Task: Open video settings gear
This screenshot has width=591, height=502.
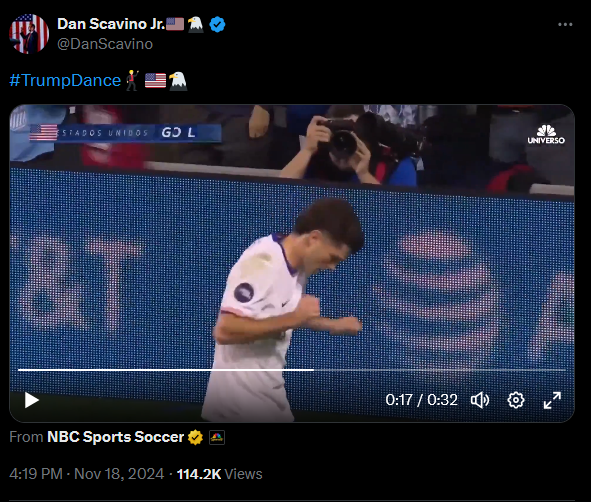Action: click(516, 400)
